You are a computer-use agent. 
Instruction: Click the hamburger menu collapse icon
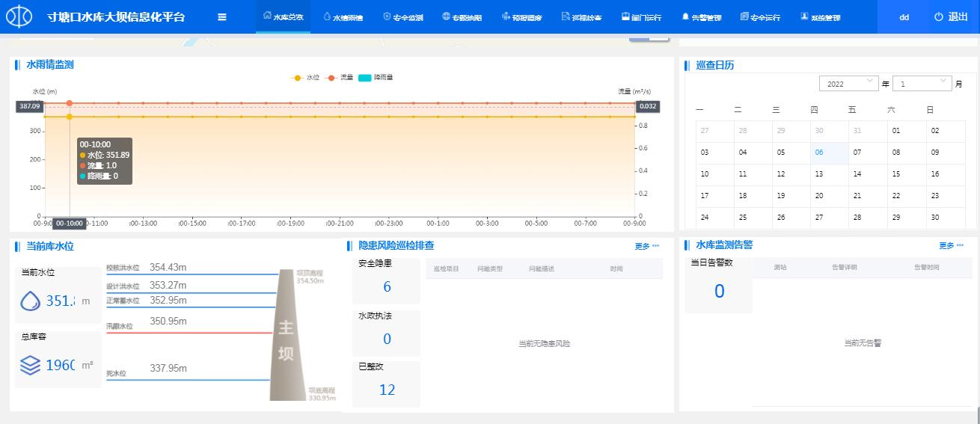coord(222,17)
